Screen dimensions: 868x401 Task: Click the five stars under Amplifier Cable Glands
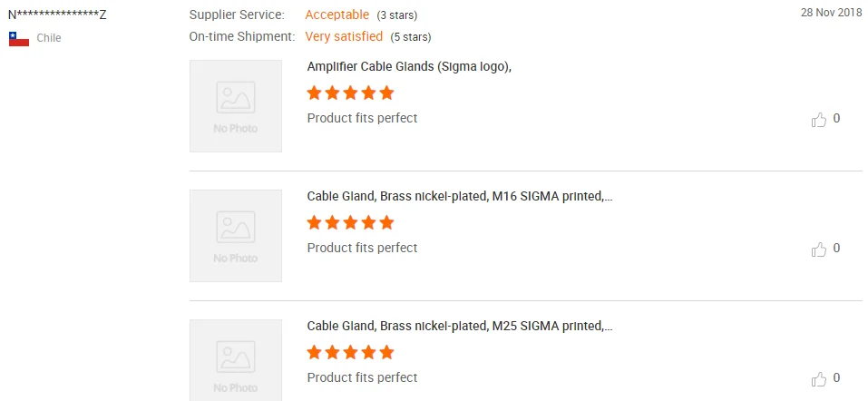click(x=350, y=93)
